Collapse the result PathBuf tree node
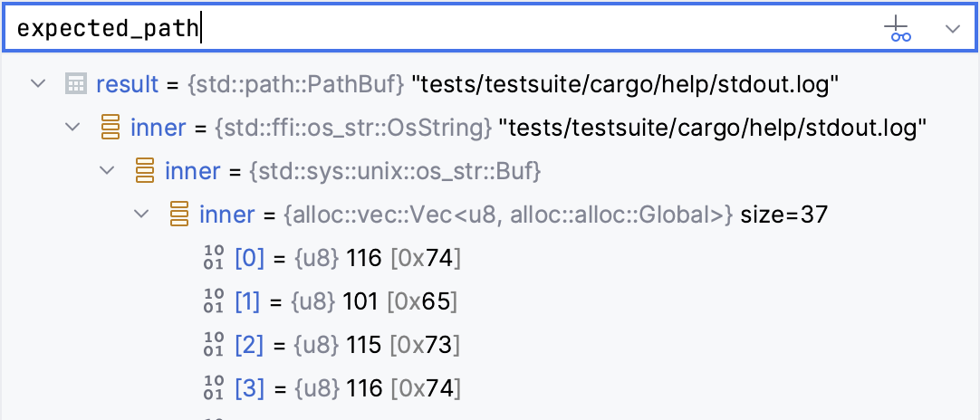The width and height of the screenshot is (980, 420). (38, 84)
